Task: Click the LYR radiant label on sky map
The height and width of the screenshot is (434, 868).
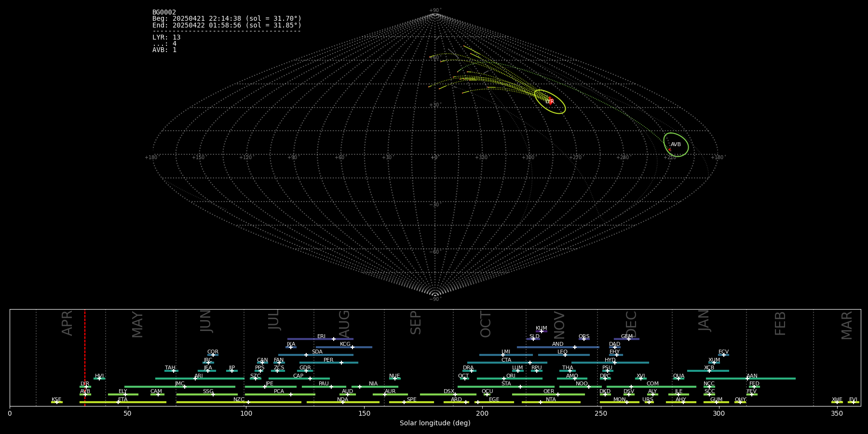Action: (550, 102)
